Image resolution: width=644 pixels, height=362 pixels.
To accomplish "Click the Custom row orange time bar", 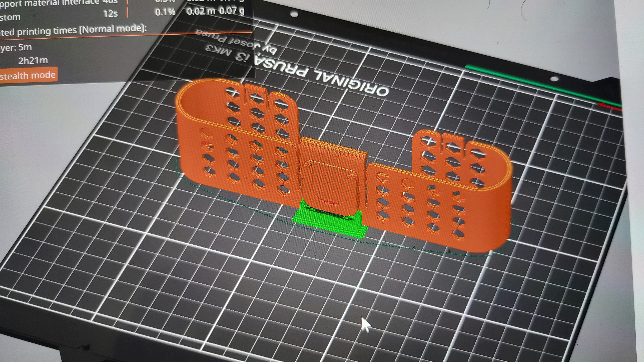I will (x=128, y=13).
